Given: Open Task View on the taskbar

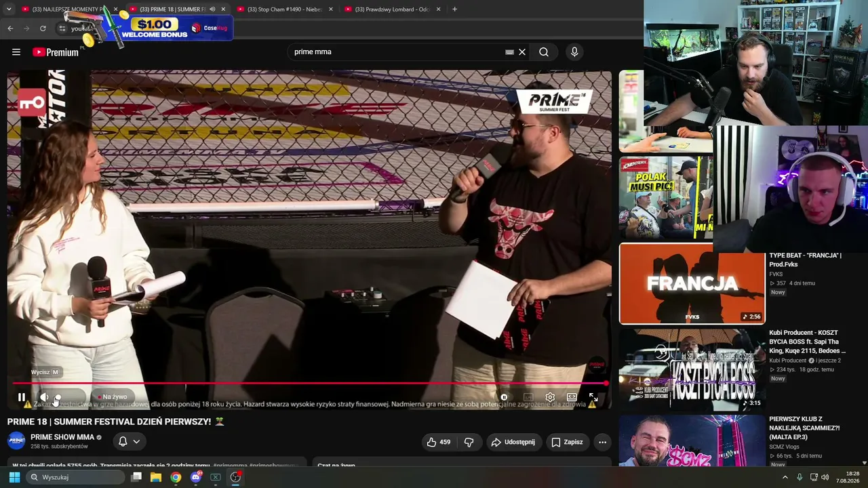Looking at the screenshot, I should [136, 477].
